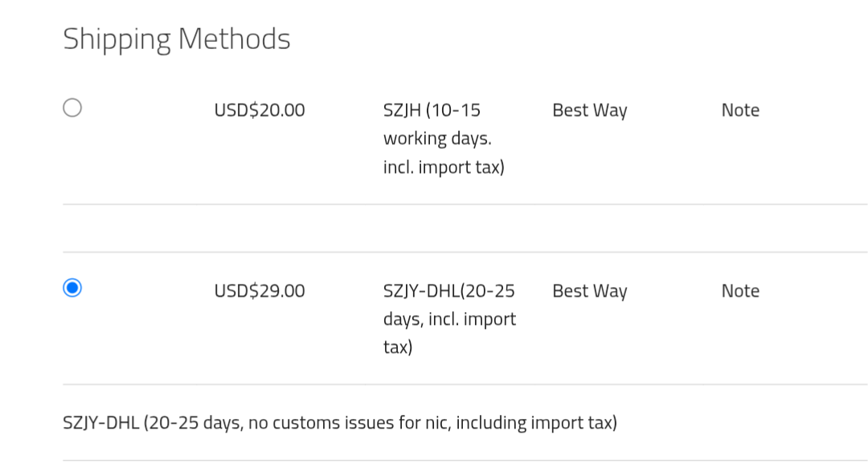This screenshot has height=468, width=868.
Task: Click the USD$29.00 shipping price
Action: pos(260,291)
